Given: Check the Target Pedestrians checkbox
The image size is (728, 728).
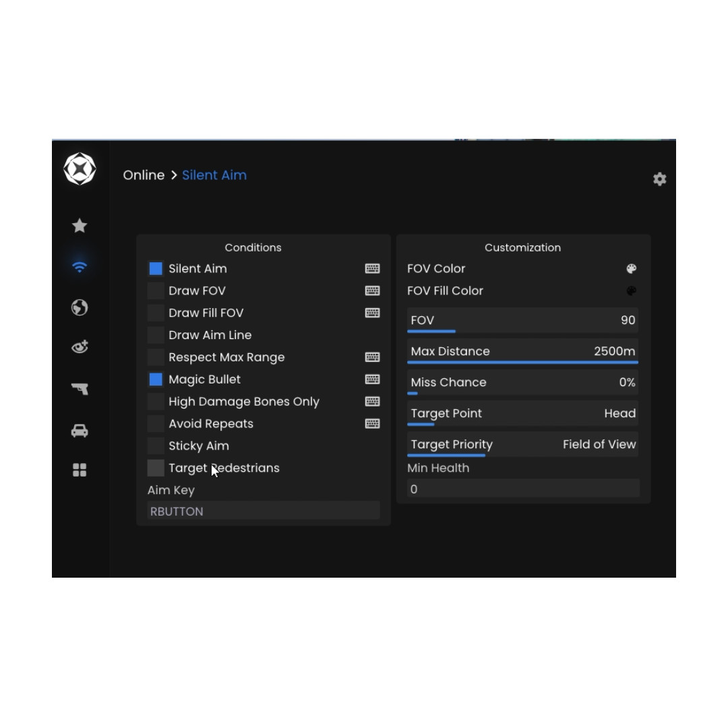Looking at the screenshot, I should pyautogui.click(x=156, y=468).
